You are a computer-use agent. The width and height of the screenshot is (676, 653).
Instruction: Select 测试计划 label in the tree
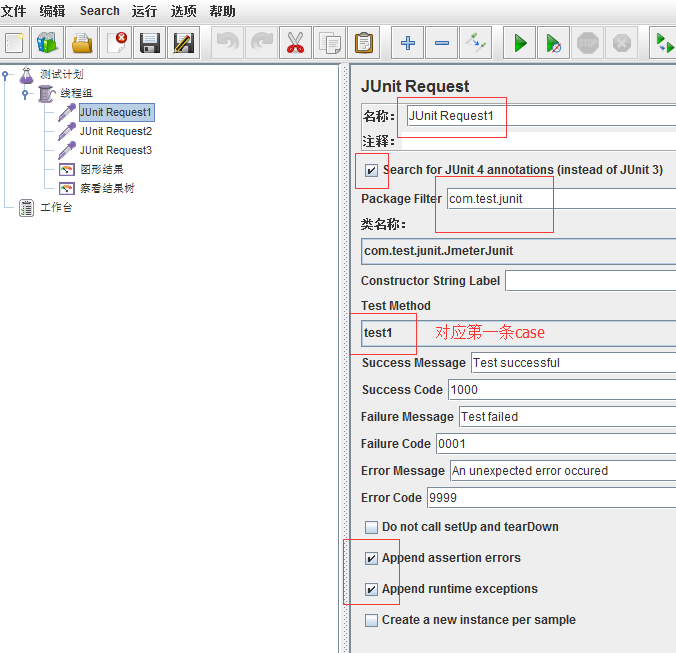(x=62, y=75)
